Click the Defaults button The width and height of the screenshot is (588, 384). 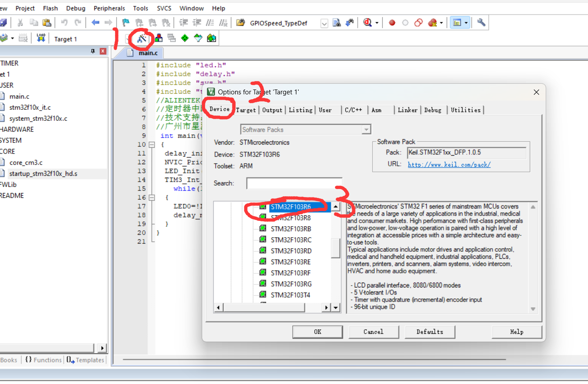pos(430,332)
